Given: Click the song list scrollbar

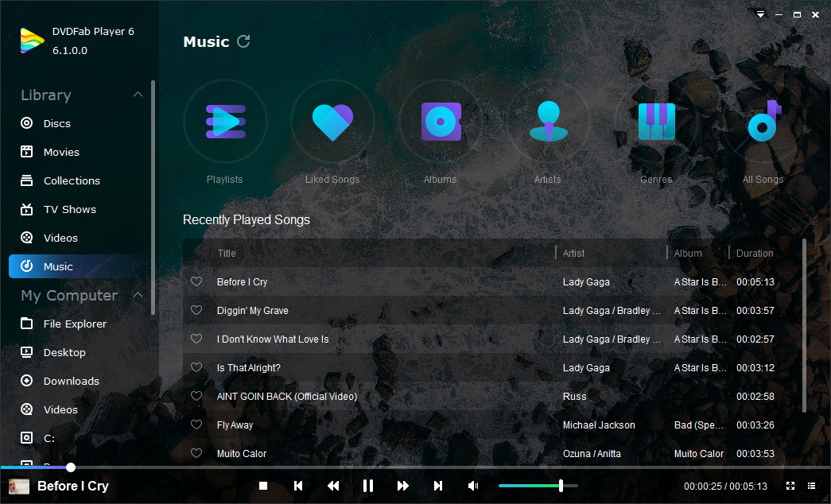Looking at the screenshot, I should (x=805, y=325).
